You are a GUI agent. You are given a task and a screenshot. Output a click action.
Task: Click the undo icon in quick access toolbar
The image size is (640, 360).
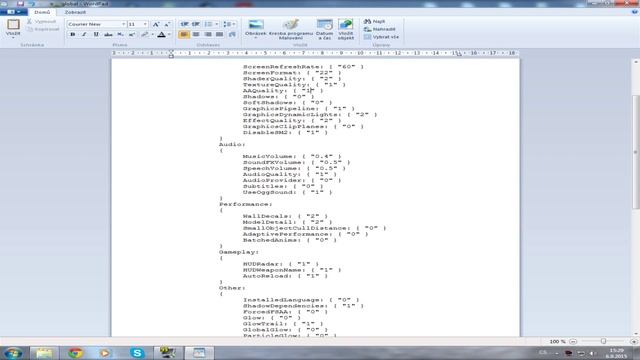pos(32,4)
